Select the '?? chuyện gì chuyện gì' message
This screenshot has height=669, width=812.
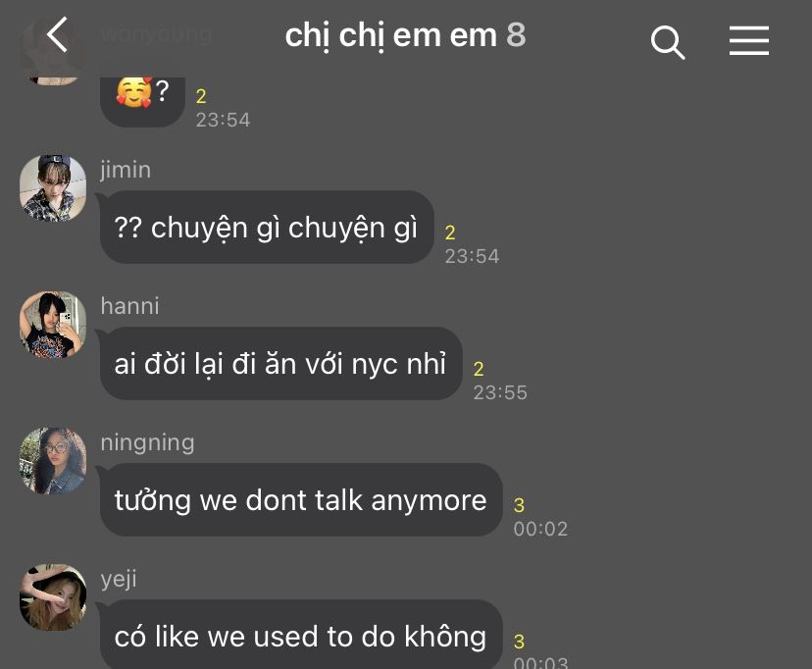pos(267,228)
